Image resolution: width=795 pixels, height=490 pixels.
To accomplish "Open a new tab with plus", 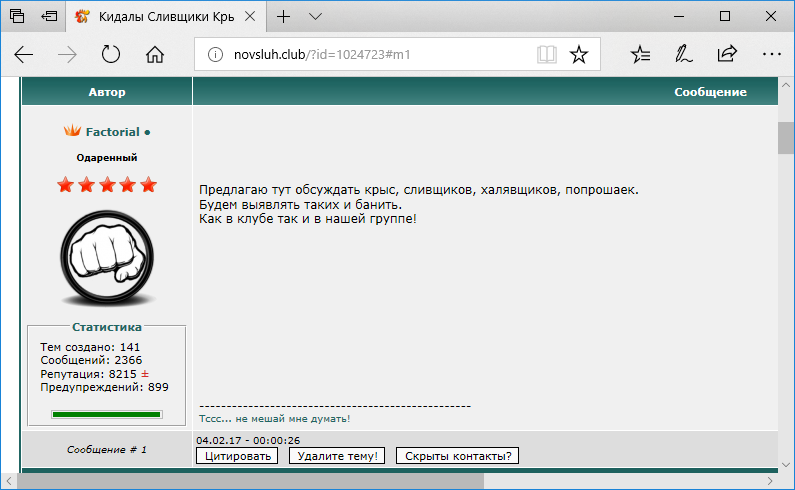I will coord(284,17).
